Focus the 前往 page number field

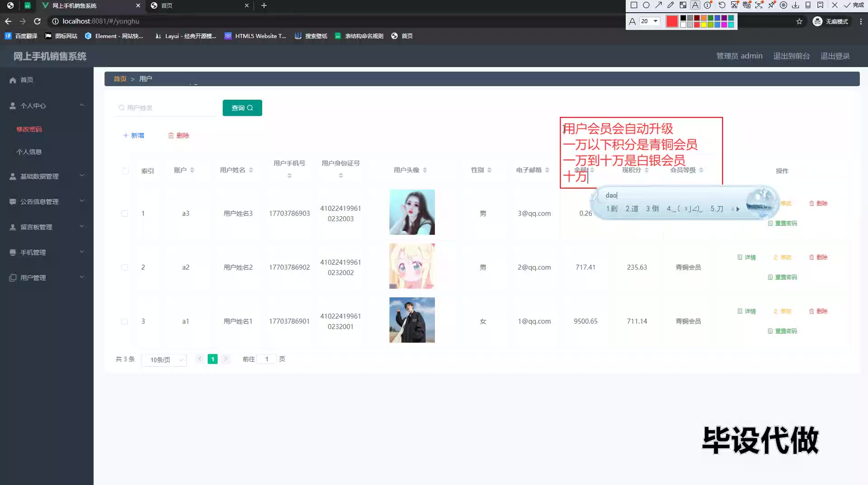click(267, 359)
